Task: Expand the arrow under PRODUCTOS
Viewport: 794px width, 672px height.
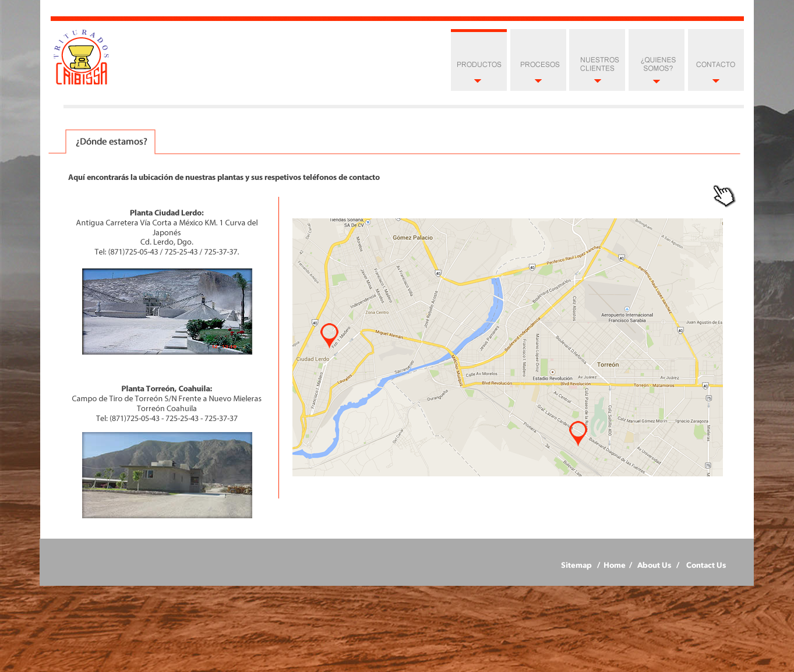Action: [x=478, y=81]
